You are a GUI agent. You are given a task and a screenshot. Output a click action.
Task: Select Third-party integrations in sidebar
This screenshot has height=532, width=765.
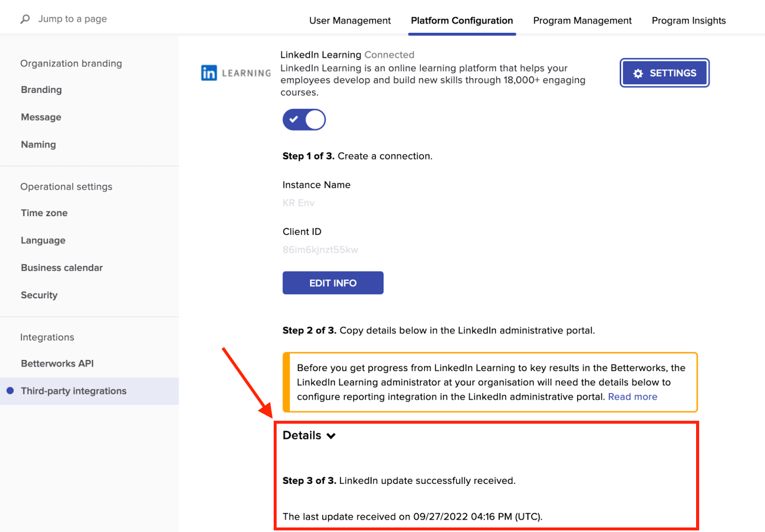[x=89, y=391]
